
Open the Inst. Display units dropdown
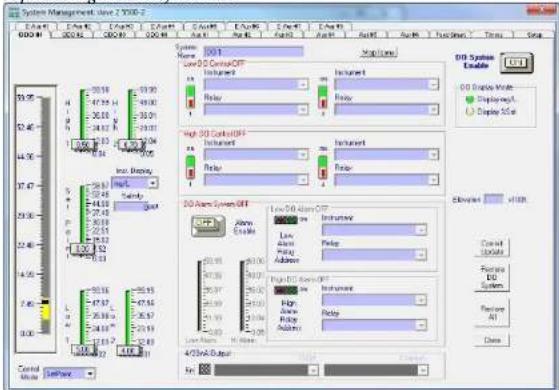coord(153,183)
